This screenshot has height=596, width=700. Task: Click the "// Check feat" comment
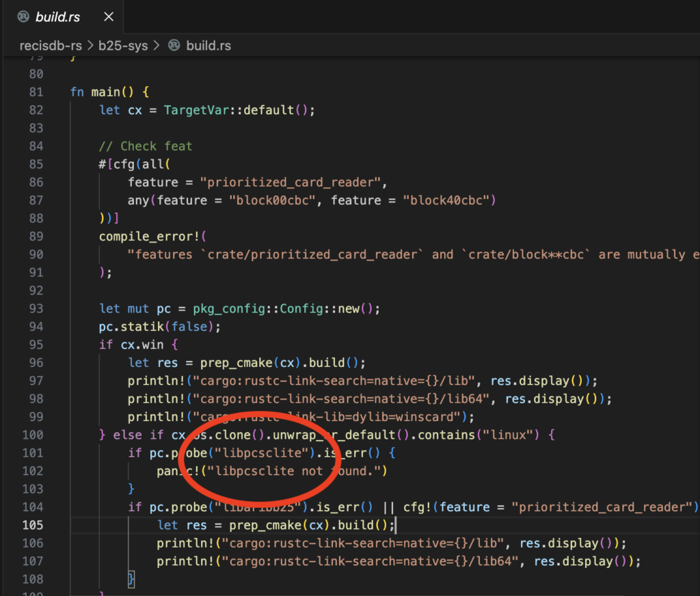pyautogui.click(x=145, y=146)
